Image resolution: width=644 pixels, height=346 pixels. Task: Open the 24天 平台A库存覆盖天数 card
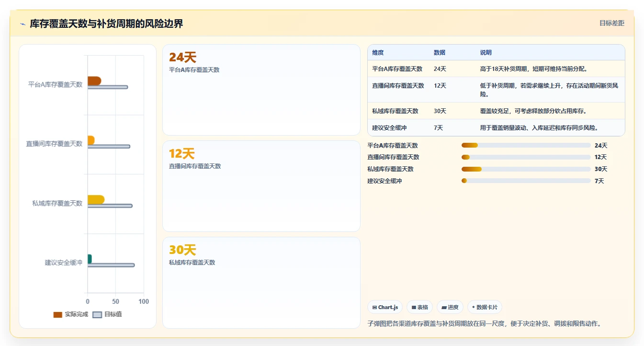pos(261,90)
